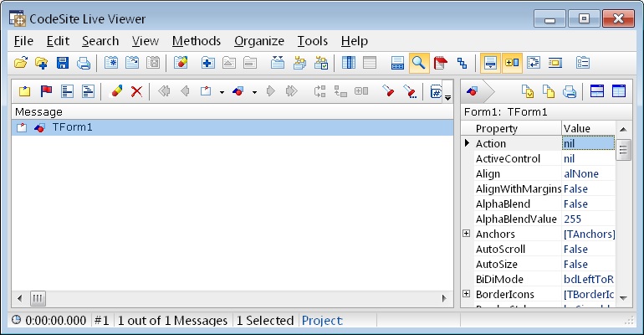Screen dimensions: 644x335
Task: Open the View menu
Action: click(146, 41)
